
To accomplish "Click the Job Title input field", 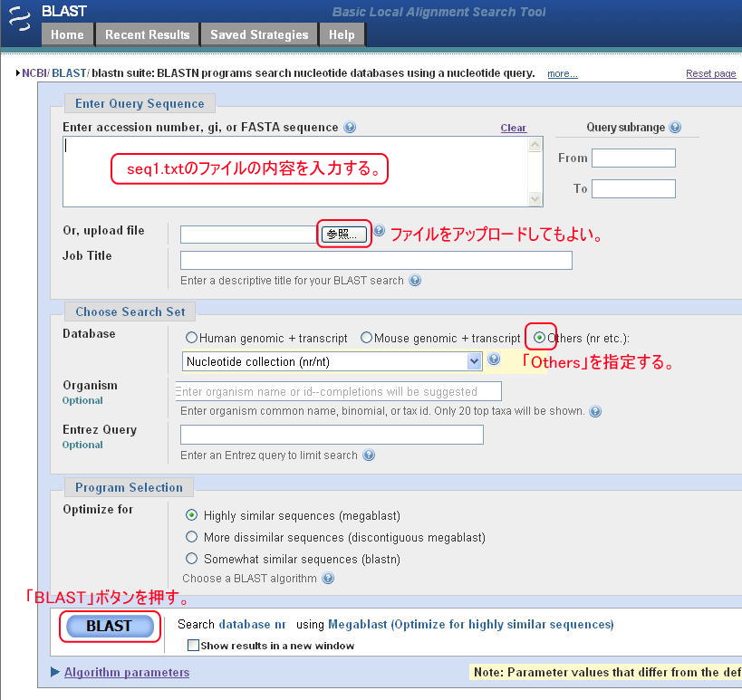I will pyautogui.click(x=376, y=261).
